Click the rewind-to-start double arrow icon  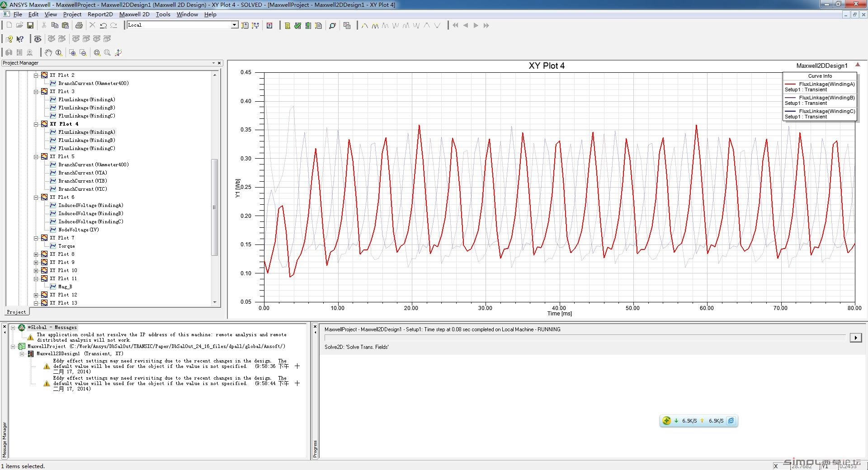[455, 26]
